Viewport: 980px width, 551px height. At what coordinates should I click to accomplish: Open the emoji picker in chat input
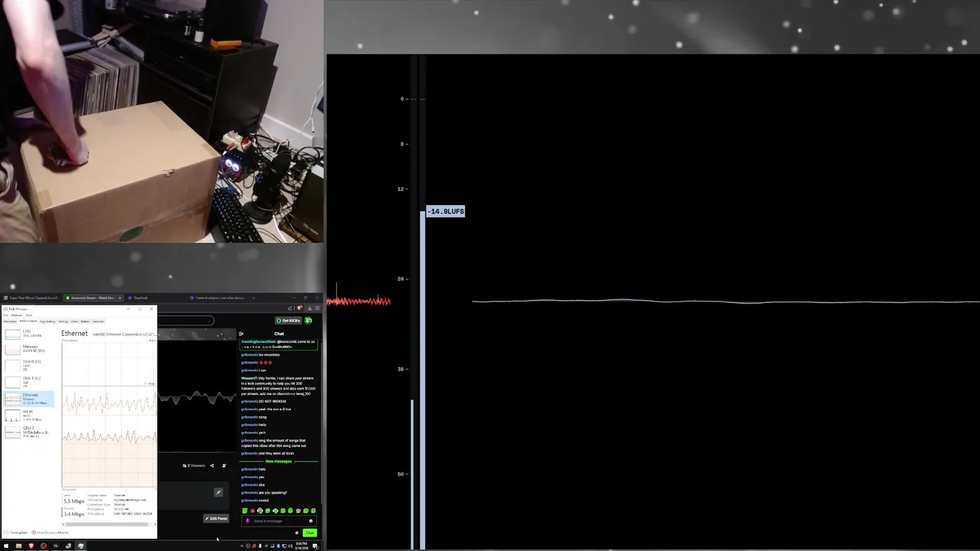click(311, 521)
